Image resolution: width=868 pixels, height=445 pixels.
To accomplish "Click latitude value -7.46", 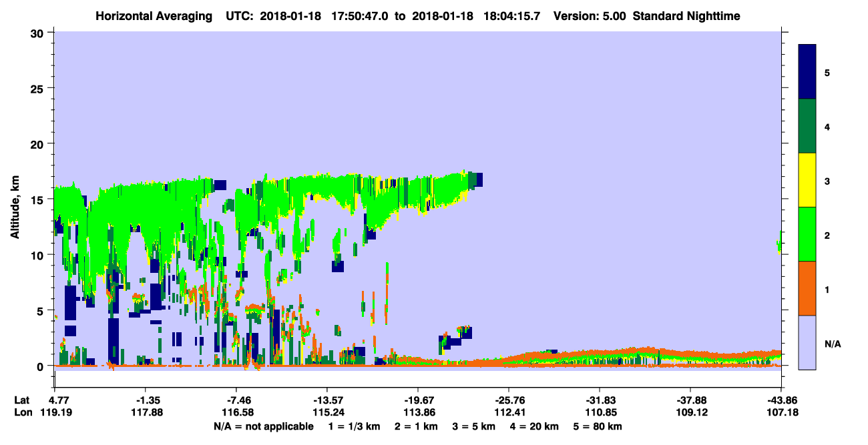I will click(236, 400).
